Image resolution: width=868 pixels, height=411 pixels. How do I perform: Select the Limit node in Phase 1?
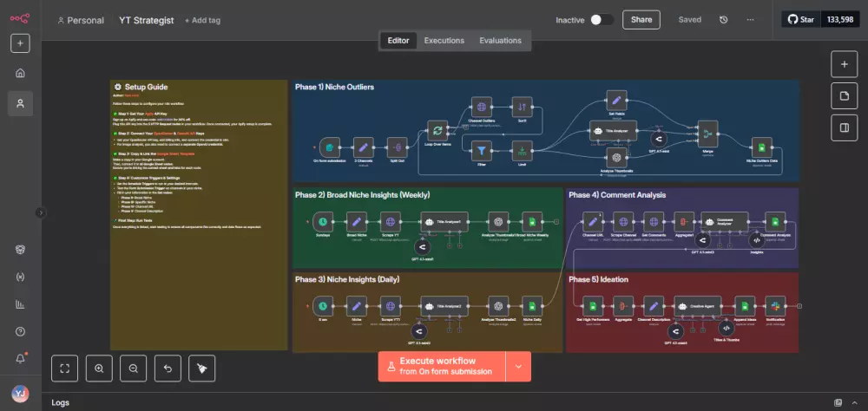pyautogui.click(x=522, y=150)
